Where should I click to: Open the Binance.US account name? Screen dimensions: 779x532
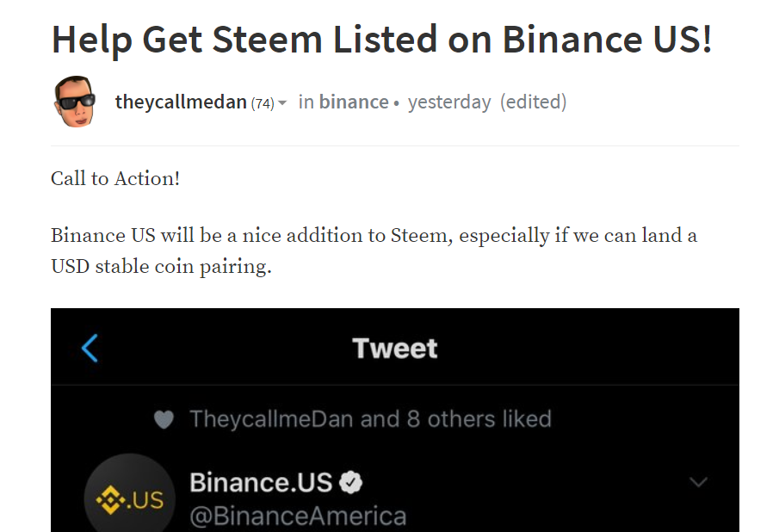[260, 482]
